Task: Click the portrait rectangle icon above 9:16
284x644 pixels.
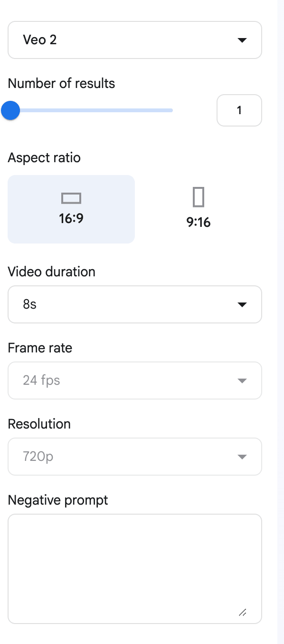Action: click(199, 197)
